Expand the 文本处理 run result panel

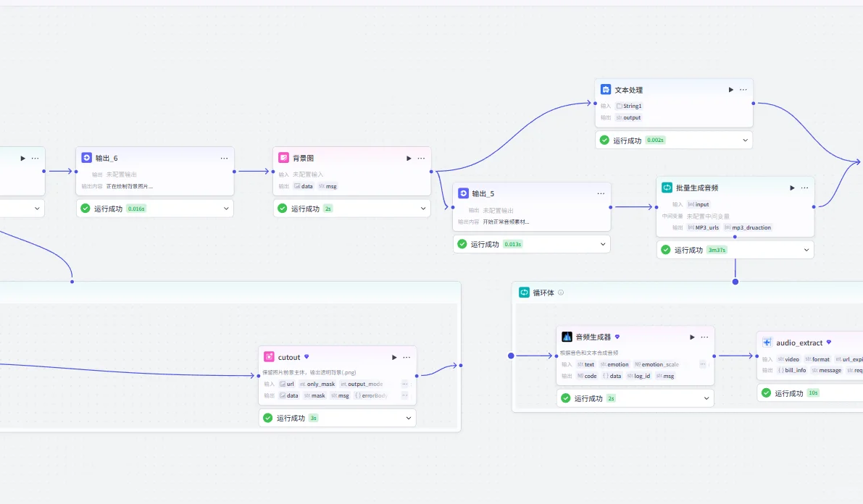coord(745,140)
